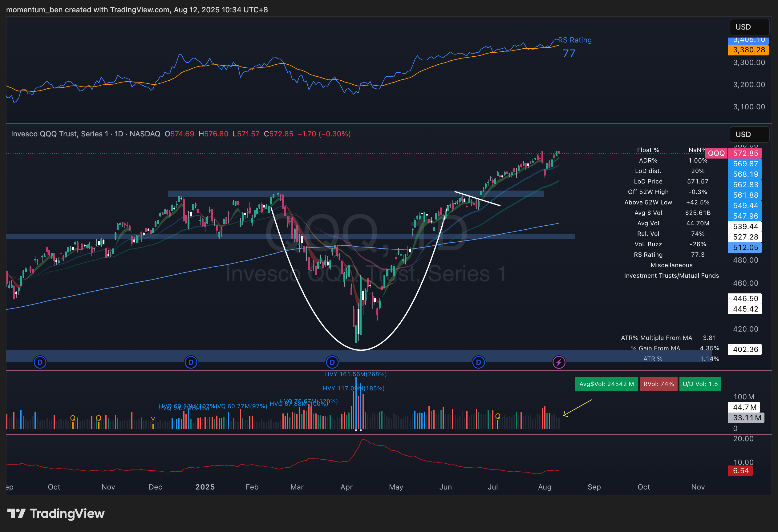Screen dimensions: 778x532
Task: Click the Aug label on time axis
Action: click(544, 487)
